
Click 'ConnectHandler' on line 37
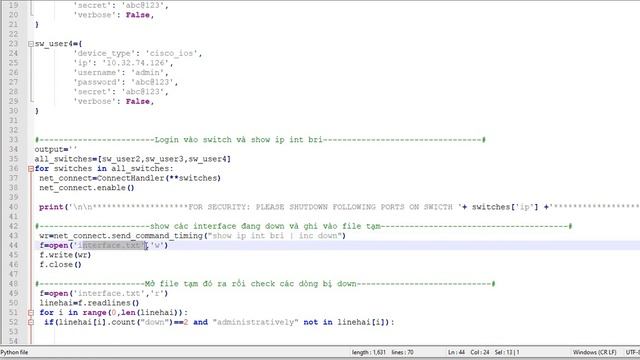(x=131, y=178)
